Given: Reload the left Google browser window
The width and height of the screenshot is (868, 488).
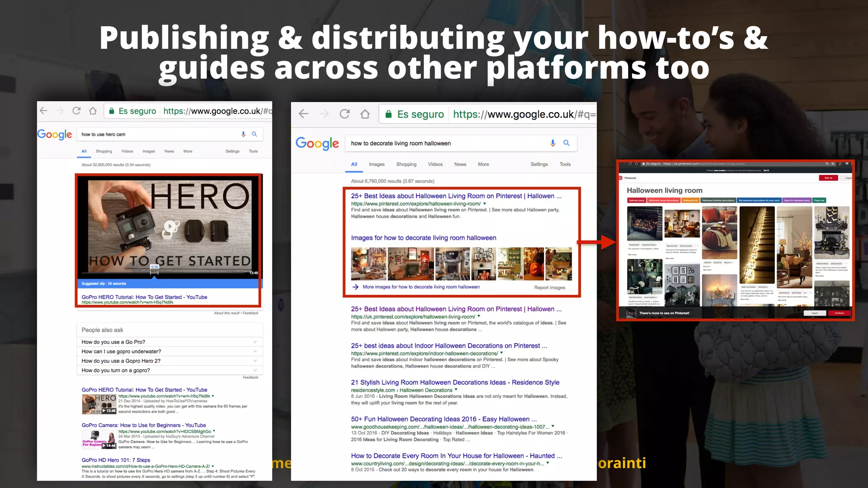Looking at the screenshot, I should point(76,111).
